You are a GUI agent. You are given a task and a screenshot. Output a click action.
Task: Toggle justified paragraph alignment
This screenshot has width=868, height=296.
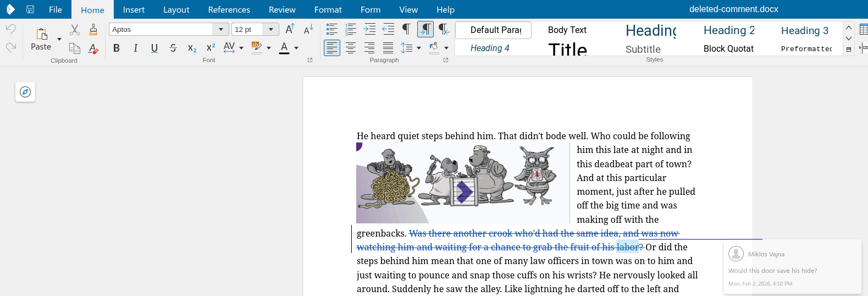(388, 48)
